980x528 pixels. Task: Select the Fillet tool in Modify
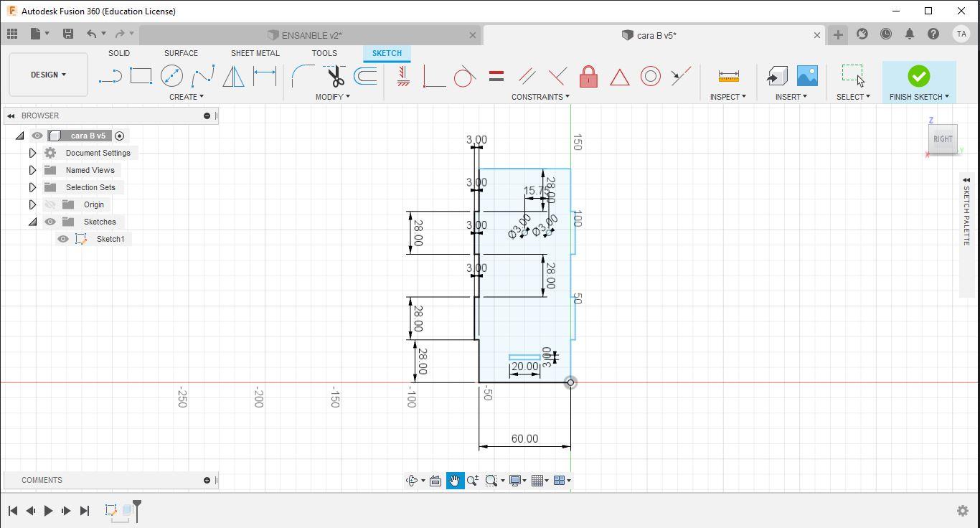tap(303, 76)
